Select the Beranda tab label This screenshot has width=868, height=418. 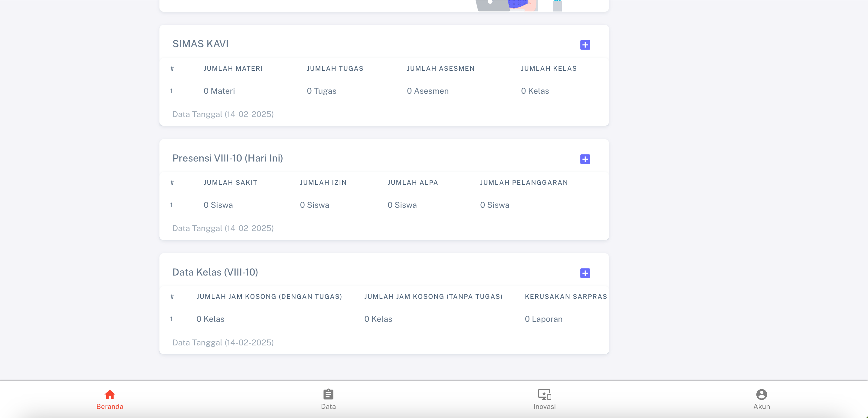tap(110, 407)
